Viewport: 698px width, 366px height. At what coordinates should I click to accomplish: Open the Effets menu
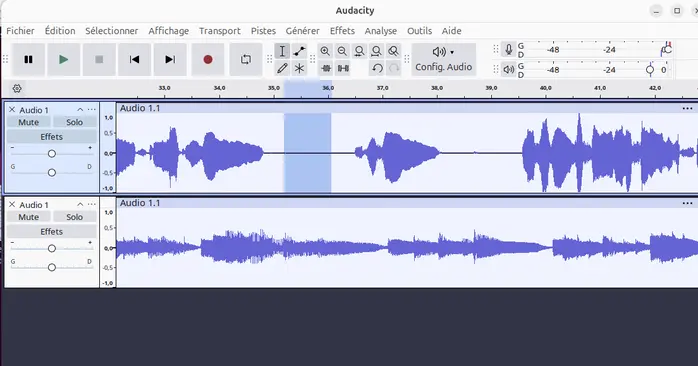coord(342,31)
